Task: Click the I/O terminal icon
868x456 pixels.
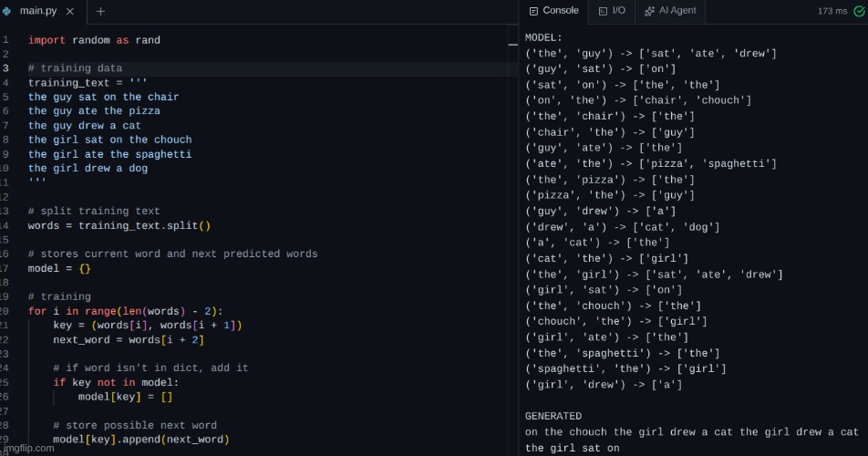Action: (x=603, y=11)
